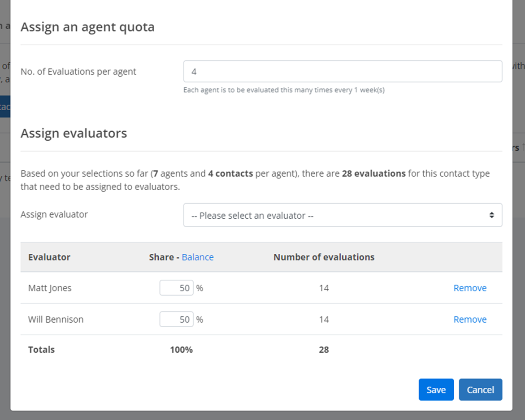
Task: Select the Will Bennison evaluator name
Action: coord(56,319)
